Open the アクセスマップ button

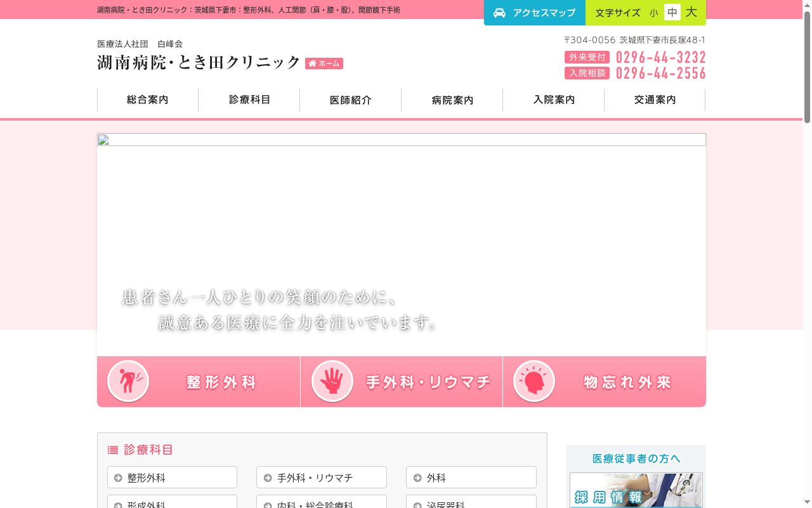click(x=535, y=13)
